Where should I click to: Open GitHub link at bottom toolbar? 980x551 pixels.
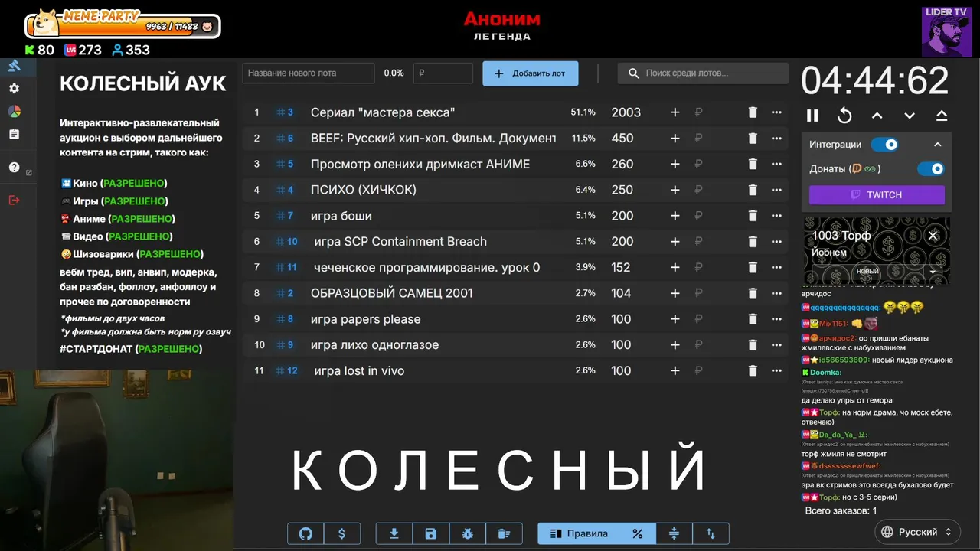pos(305,533)
